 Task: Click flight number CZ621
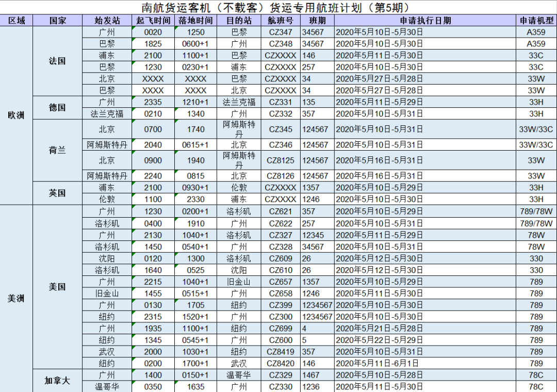coord(281,211)
